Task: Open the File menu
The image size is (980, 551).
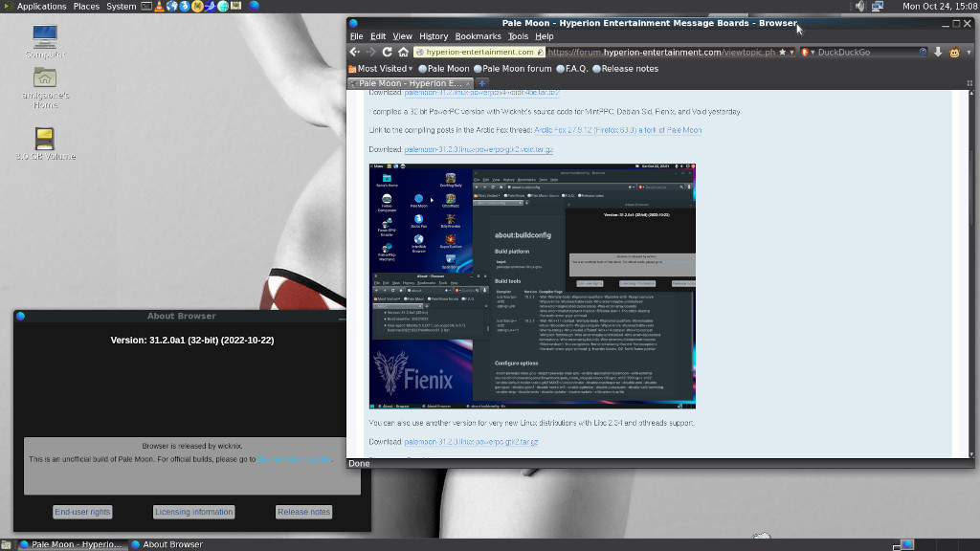Action: (x=356, y=36)
